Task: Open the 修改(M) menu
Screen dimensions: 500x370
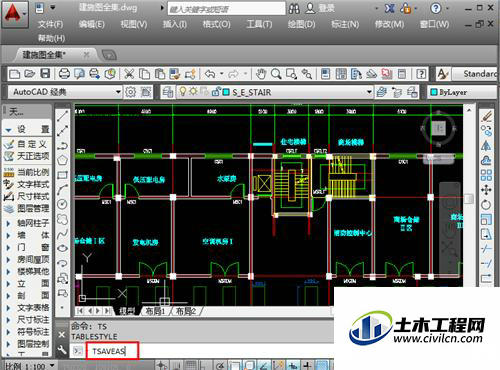Action: 389,24
